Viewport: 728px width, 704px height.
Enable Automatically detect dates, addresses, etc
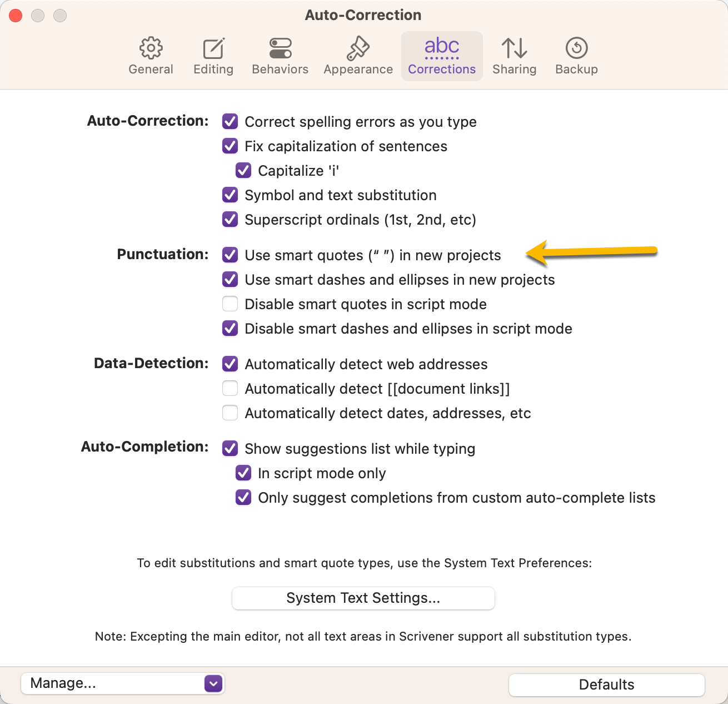[230, 413]
